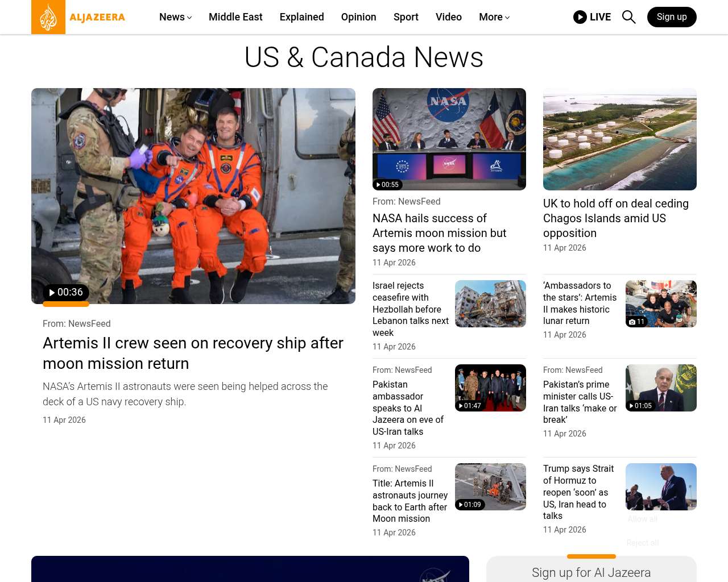This screenshot has width=728, height=582.
Task: Click the Explained navigation item
Action: pos(301,17)
